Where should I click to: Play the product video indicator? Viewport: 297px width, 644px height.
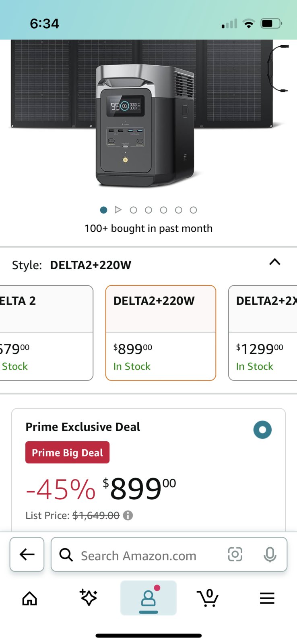pyautogui.click(x=118, y=210)
